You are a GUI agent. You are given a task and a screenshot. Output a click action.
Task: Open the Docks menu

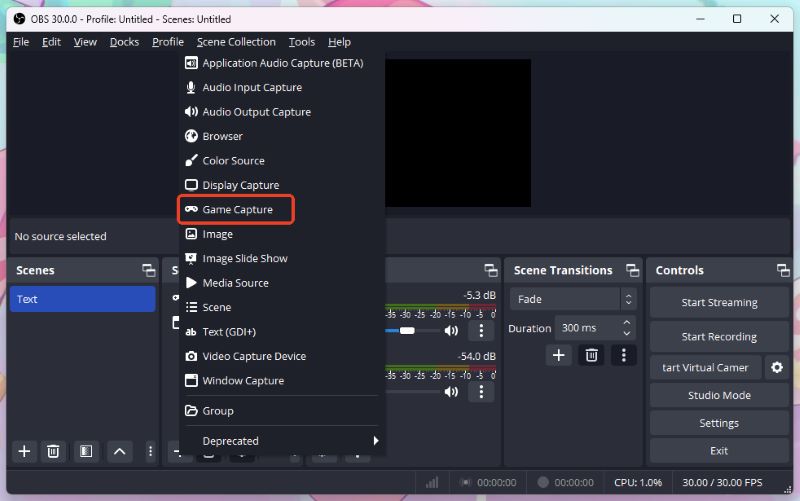click(124, 42)
